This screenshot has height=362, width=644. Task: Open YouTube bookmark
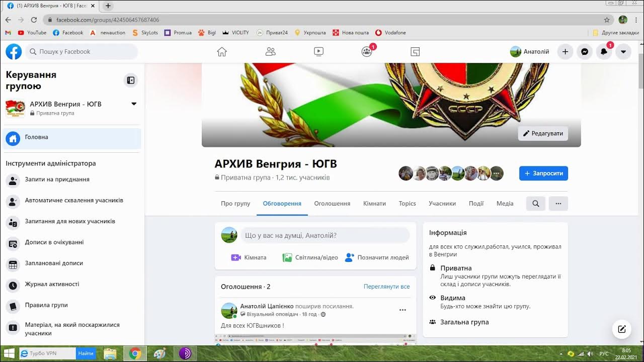[32, 33]
